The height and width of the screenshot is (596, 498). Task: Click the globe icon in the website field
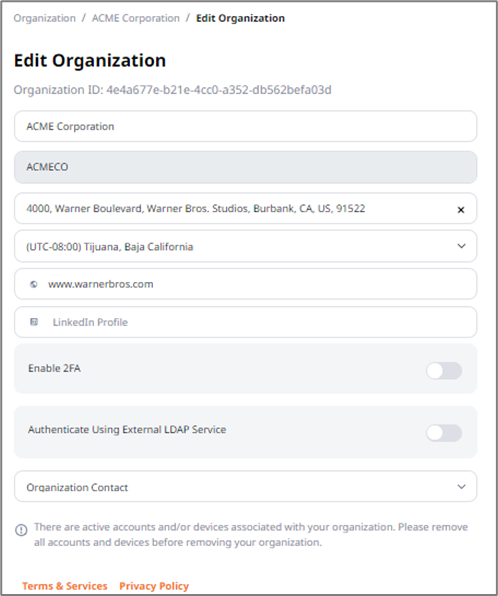34,284
